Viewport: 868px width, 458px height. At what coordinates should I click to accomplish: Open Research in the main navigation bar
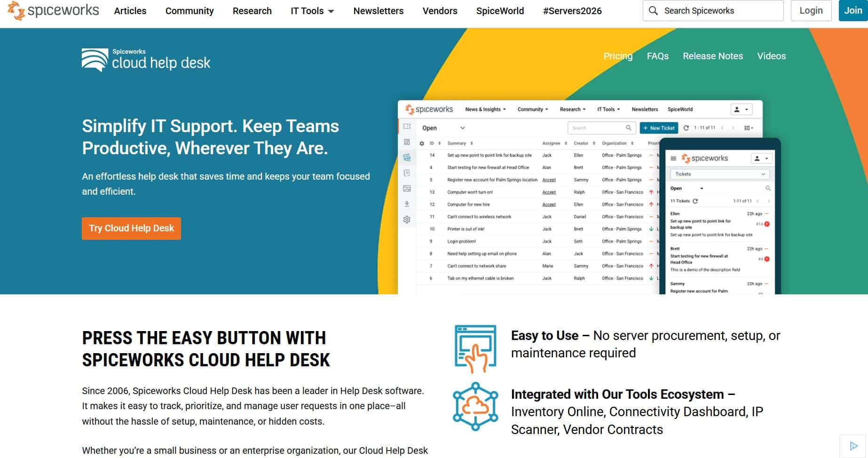coord(252,10)
